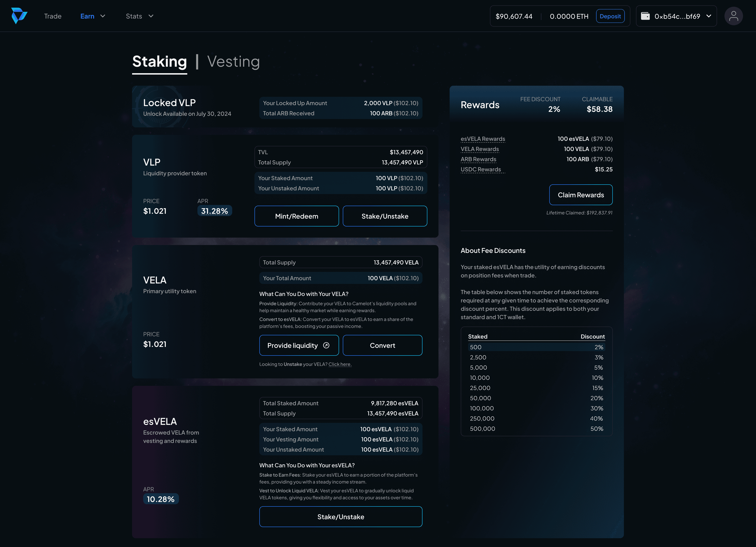
Task: Click the 2% fee discount value
Action: pyautogui.click(x=554, y=109)
